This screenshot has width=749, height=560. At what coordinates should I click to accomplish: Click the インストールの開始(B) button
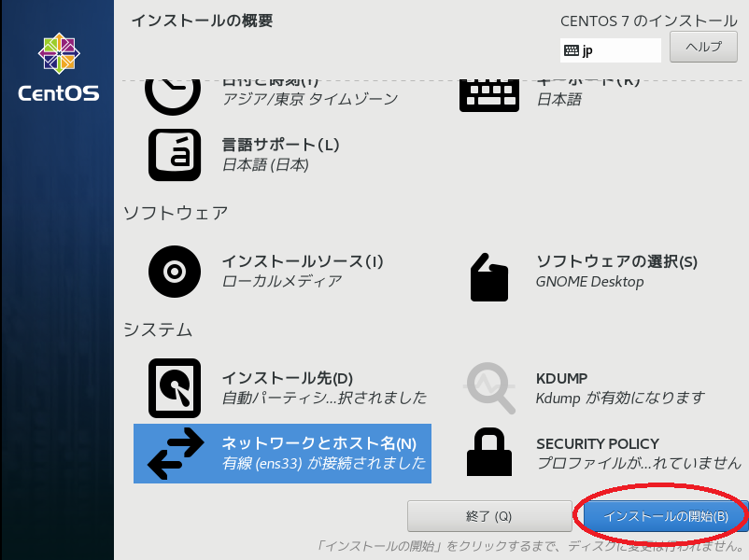[x=666, y=516]
